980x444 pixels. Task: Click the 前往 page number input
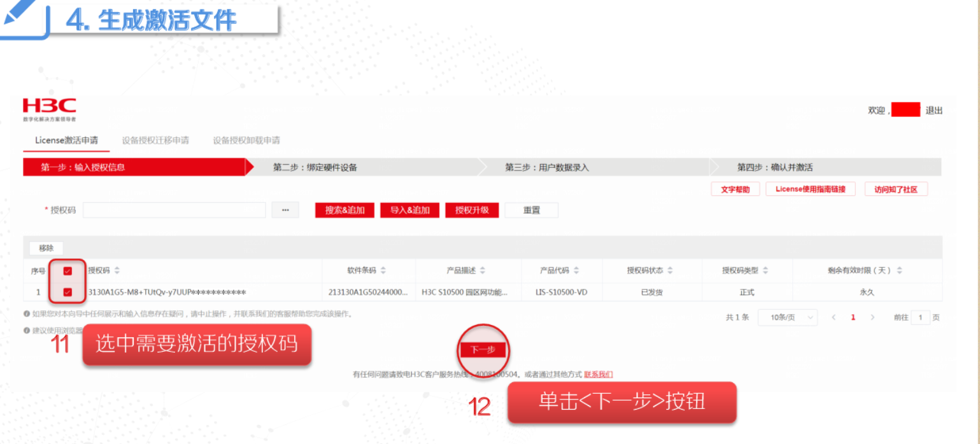[x=920, y=317]
